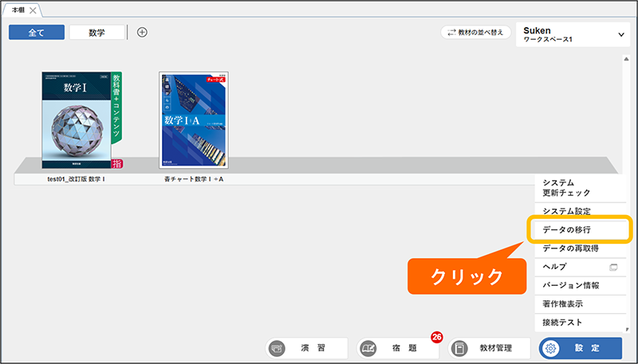Click the swap arrows in 教材の並べ替え
Screen dimensions: 638x364
click(451, 33)
